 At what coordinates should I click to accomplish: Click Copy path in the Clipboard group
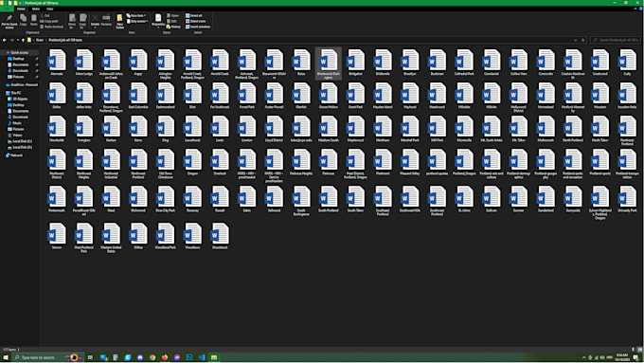click(49, 21)
